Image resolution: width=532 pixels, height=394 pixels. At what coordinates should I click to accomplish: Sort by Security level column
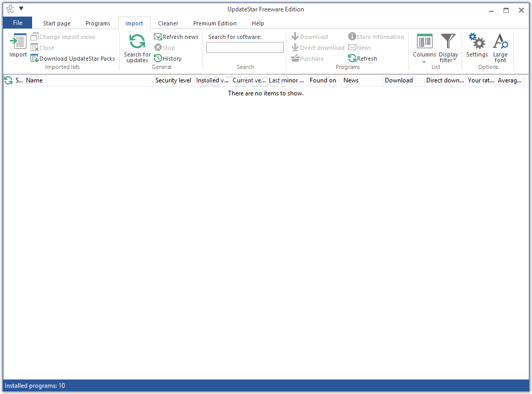(174, 80)
